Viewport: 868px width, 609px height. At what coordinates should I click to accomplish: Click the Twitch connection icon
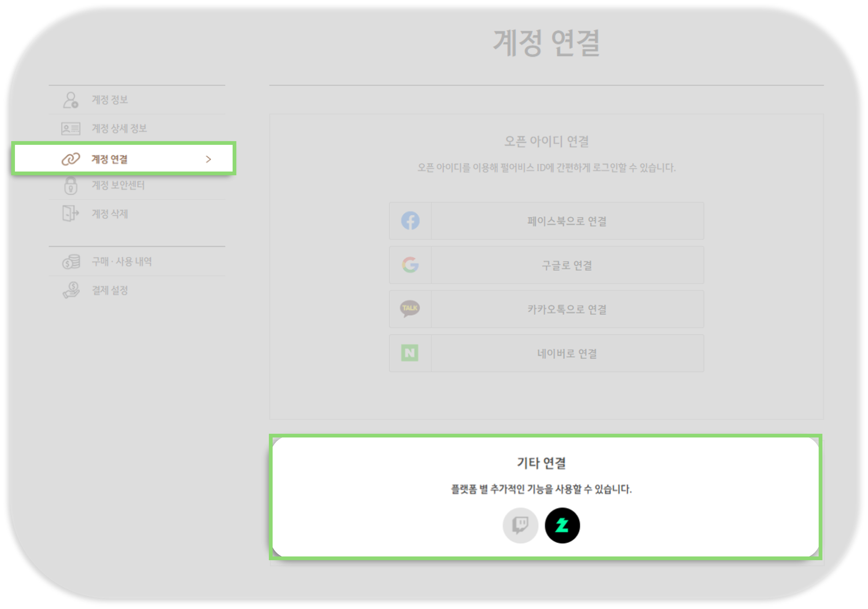[x=520, y=526]
